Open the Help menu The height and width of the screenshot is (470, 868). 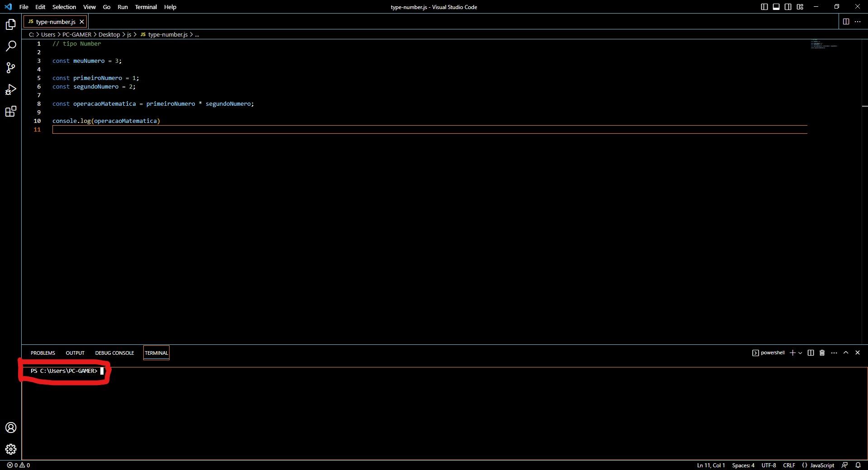click(x=170, y=7)
